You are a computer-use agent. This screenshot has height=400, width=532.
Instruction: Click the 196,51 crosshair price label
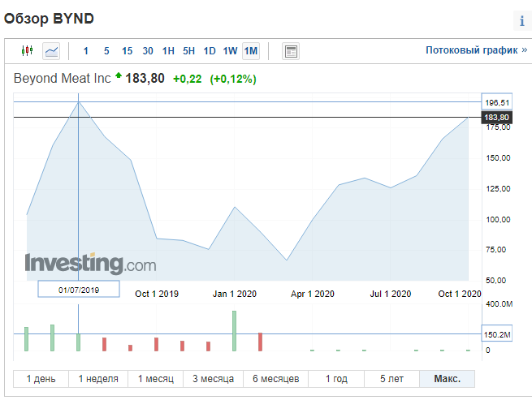click(497, 102)
